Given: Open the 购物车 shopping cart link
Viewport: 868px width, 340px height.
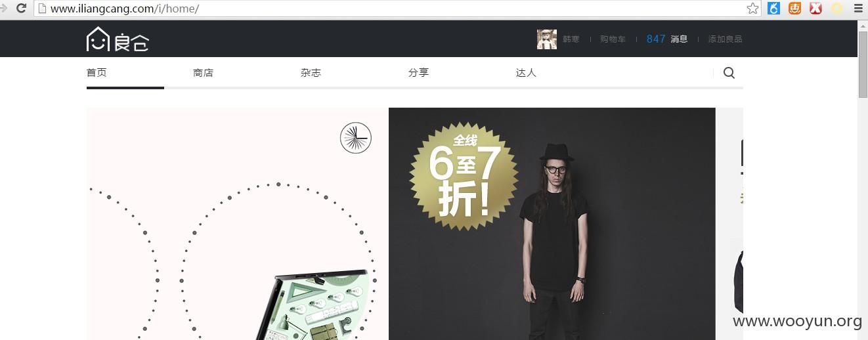Looking at the screenshot, I should (613, 39).
